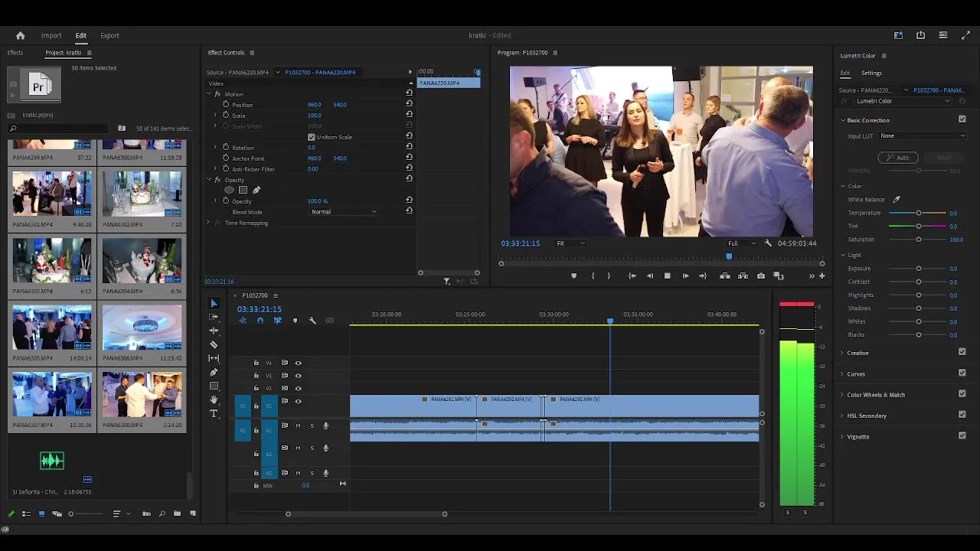Select the Razor tool
Image resolution: width=980 pixels, height=551 pixels.
coord(214,344)
